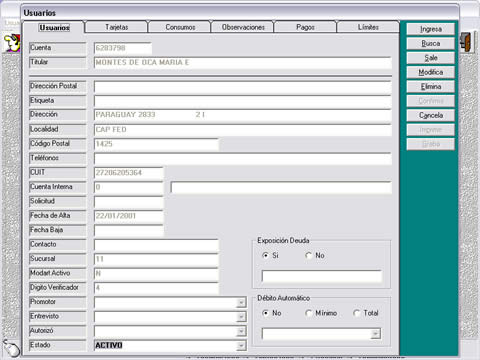Click the Cuenta field showing 6283798
Screen dimensions: 480x360
pyautogui.click(x=123, y=48)
